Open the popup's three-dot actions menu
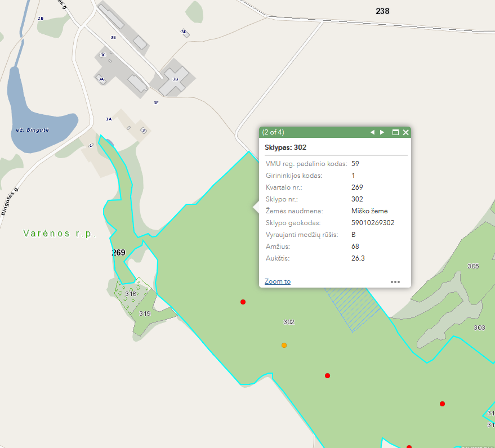 click(395, 281)
